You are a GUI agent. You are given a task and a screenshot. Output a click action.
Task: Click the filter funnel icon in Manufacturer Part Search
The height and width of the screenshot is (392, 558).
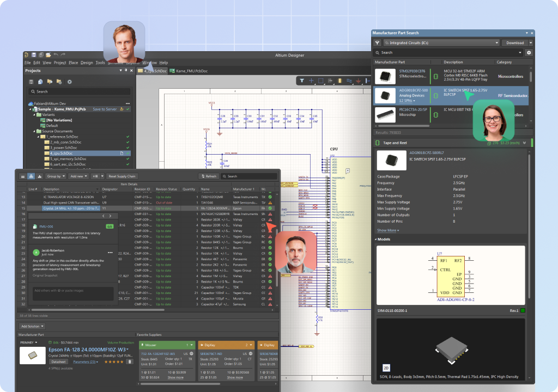[377, 42]
